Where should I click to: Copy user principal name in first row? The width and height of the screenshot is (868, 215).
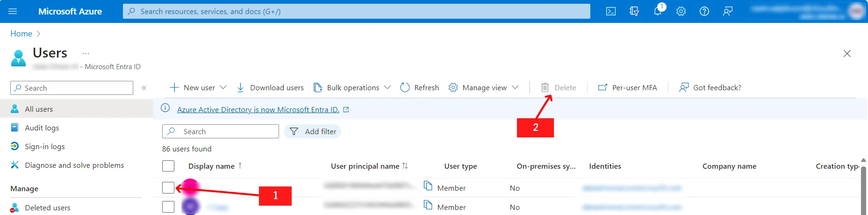[x=428, y=186]
